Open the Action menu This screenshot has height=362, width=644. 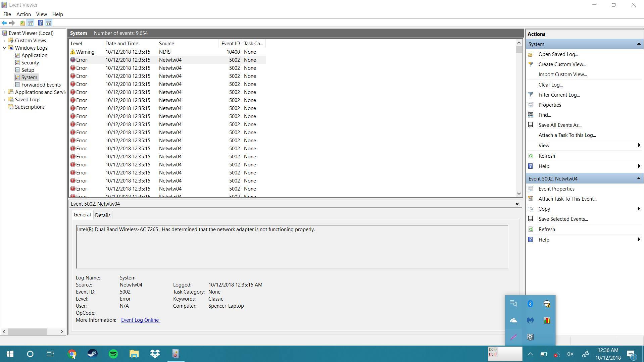(x=23, y=14)
